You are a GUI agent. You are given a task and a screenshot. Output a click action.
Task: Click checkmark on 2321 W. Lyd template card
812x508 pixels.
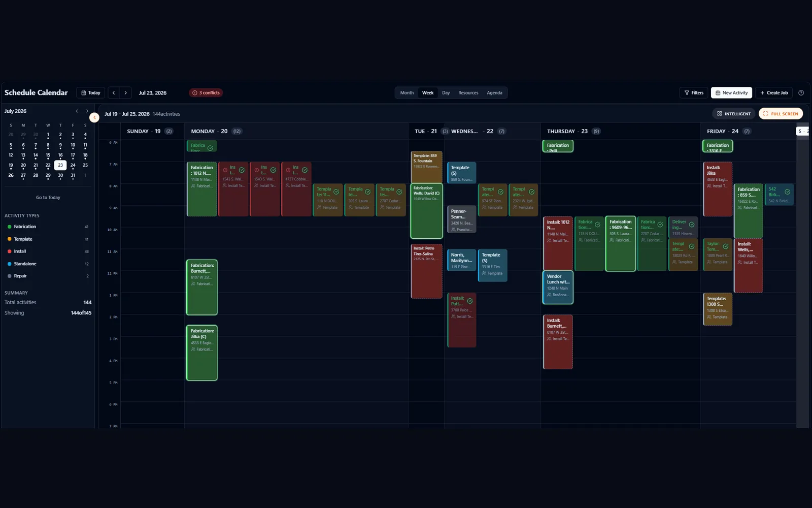[x=531, y=192]
